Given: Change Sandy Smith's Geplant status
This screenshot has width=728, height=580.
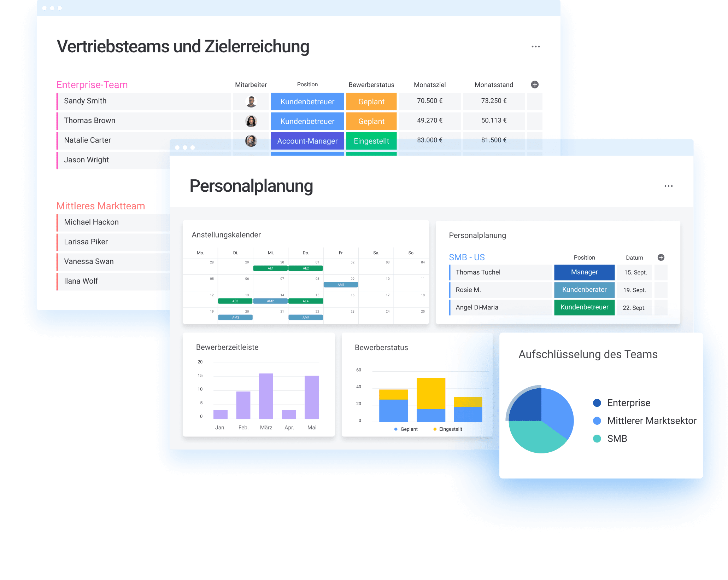Looking at the screenshot, I should pyautogui.click(x=371, y=101).
